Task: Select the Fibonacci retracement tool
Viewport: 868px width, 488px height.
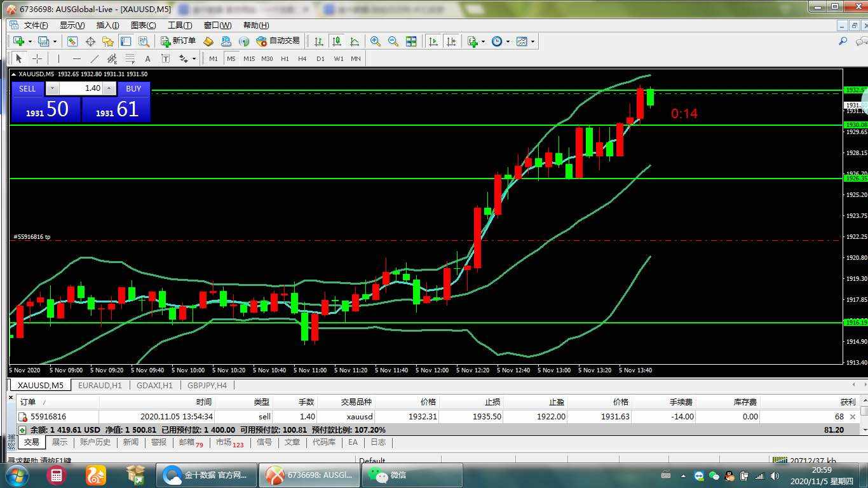Action: click(x=130, y=58)
